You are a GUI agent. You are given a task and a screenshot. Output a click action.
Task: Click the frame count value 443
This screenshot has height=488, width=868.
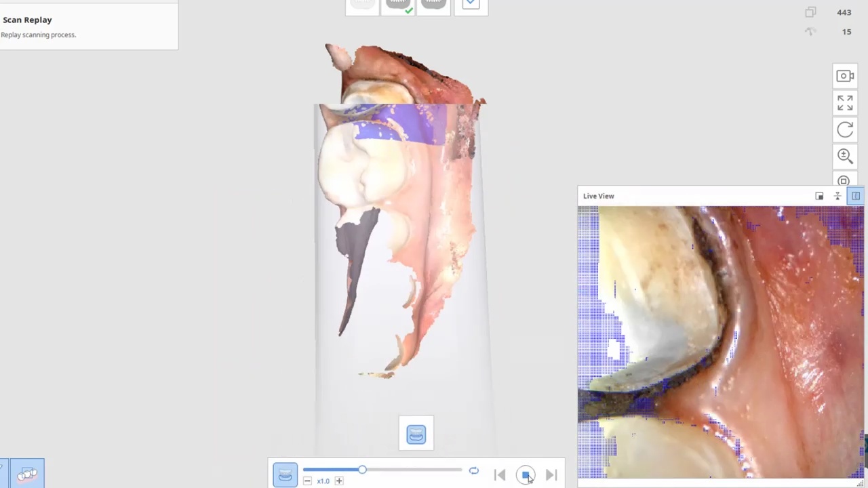[844, 12]
